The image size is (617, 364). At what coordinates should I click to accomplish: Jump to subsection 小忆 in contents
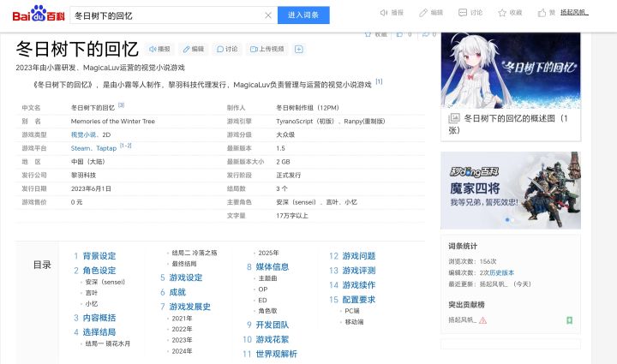(92, 304)
